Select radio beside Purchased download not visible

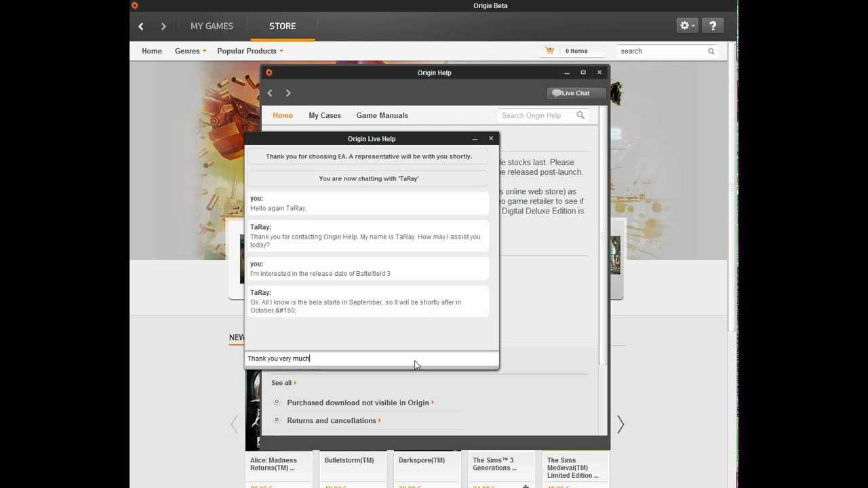(x=277, y=402)
